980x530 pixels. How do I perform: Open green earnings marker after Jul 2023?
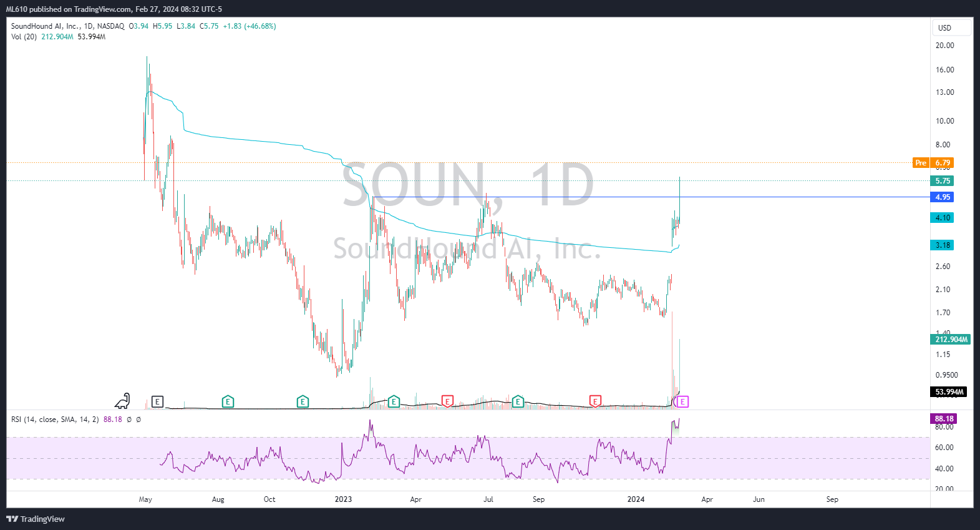coord(518,401)
